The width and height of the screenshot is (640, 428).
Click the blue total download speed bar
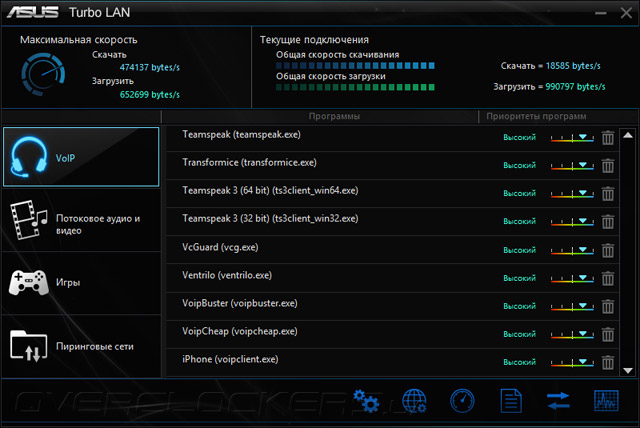355,66
